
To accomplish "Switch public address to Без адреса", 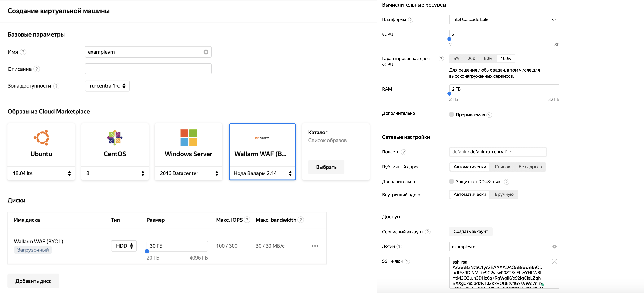I will [530, 167].
